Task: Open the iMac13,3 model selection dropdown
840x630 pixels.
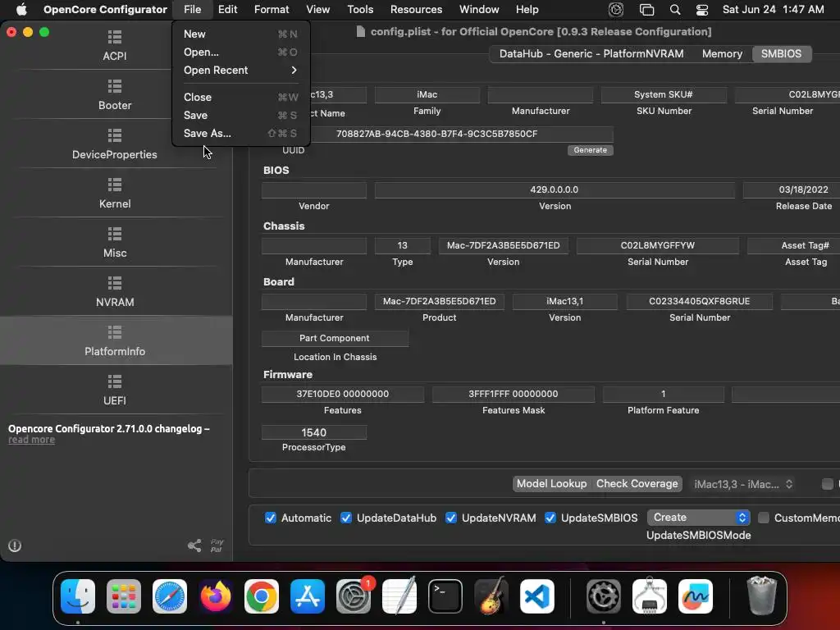Action: (743, 484)
